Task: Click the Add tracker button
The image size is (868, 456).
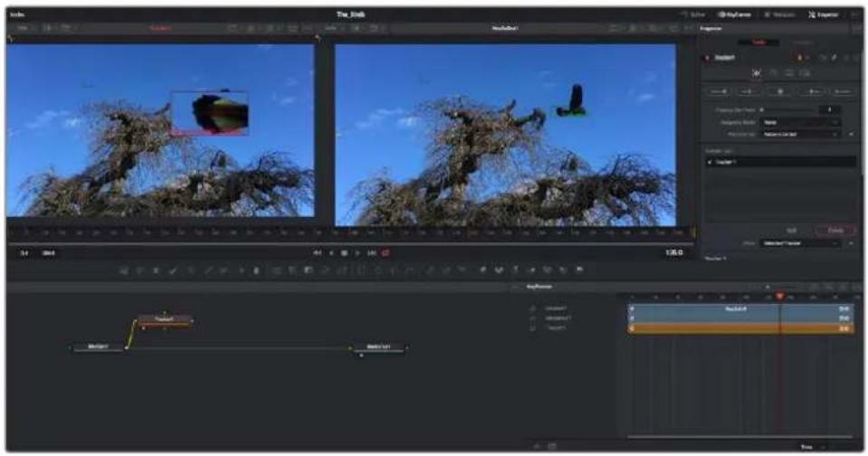Action: [x=792, y=230]
